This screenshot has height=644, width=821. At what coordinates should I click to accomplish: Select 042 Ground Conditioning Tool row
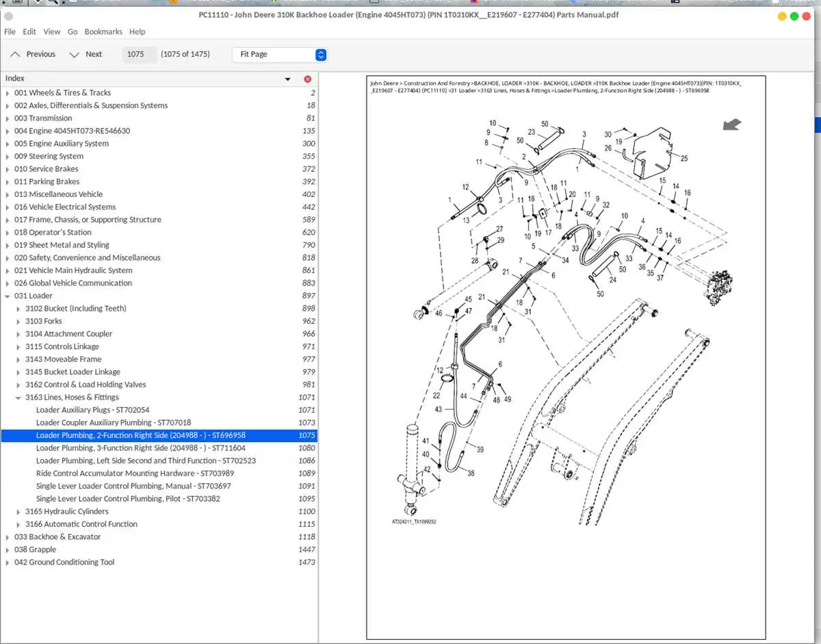pos(159,563)
